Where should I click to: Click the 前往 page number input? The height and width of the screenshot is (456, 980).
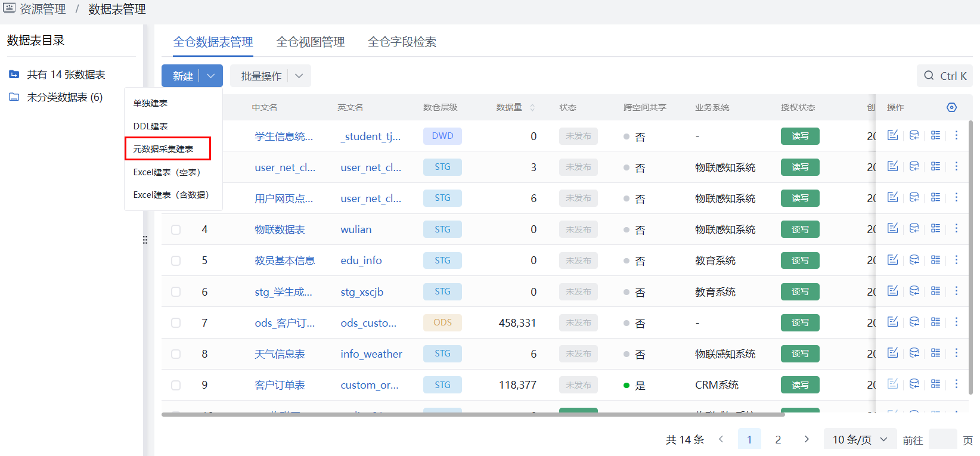point(943,439)
